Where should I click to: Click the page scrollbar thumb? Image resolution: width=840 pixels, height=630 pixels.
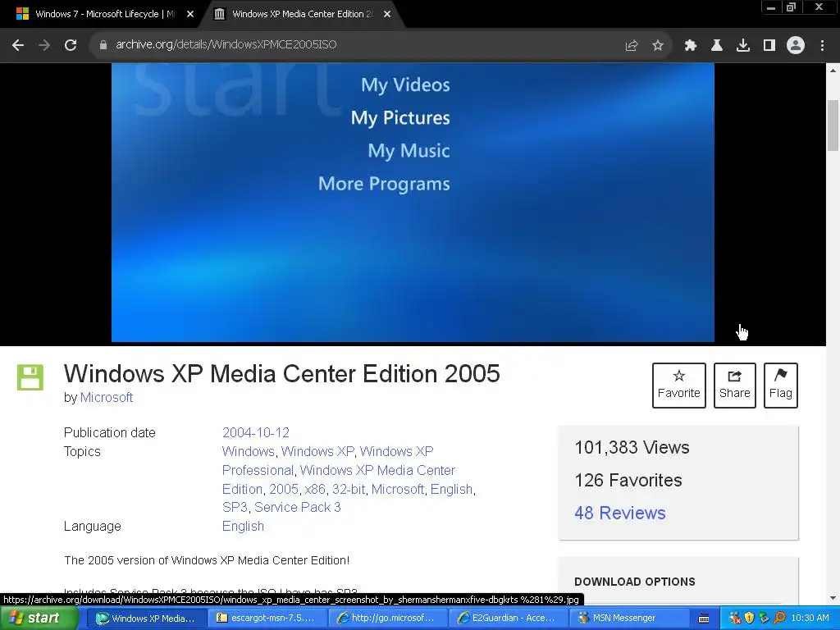pos(833,126)
